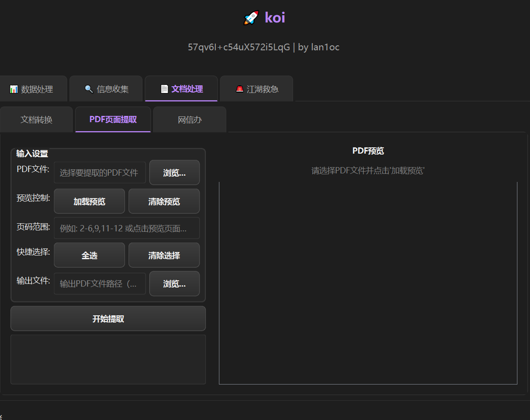The width and height of the screenshot is (530, 420).
Task: Focus the 输出文件 path input field
Action: (x=100, y=284)
